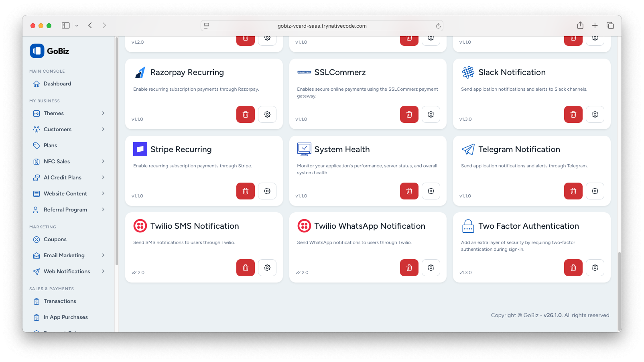
Task: Expand the Customers submenu chevron
Action: 103,129
